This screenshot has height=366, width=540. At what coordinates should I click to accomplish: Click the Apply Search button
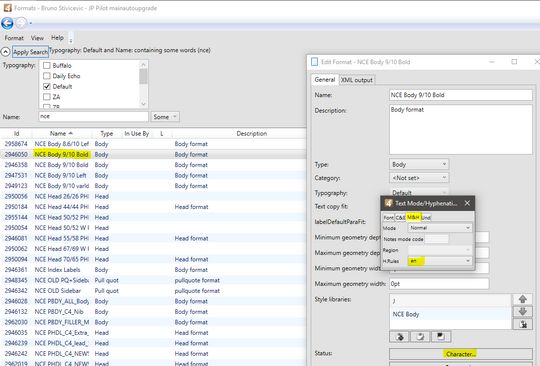[30, 52]
